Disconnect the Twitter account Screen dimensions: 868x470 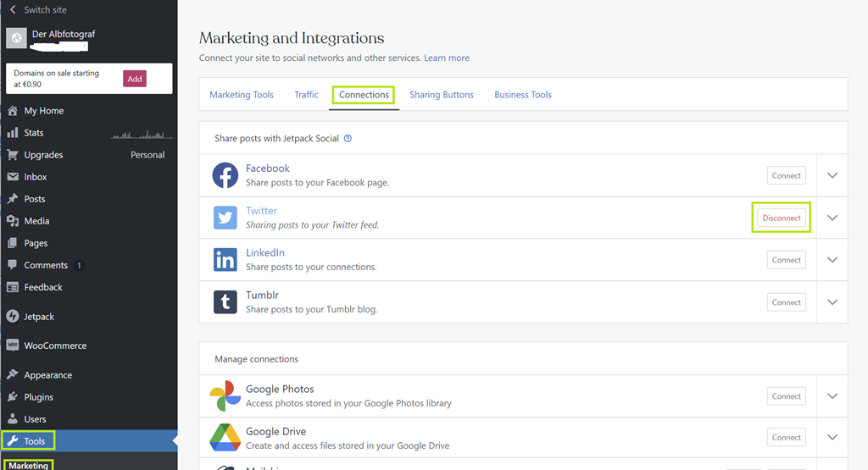(x=781, y=218)
